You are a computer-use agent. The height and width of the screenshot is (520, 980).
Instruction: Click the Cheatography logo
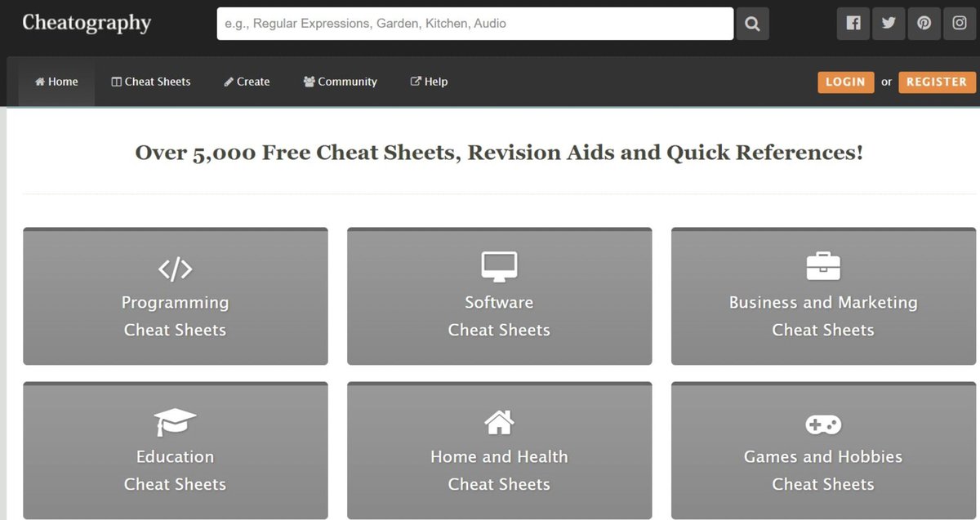coord(87,23)
